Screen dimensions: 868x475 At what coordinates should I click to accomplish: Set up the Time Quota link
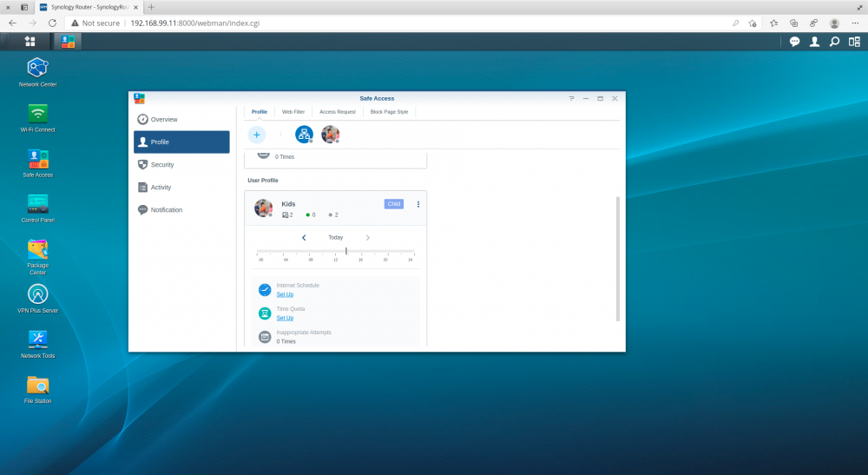tap(285, 319)
